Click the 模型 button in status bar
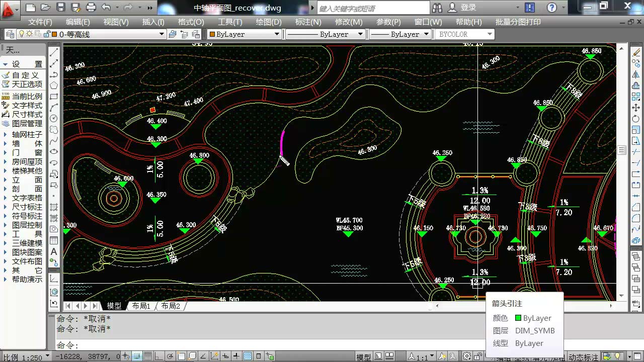 (364, 357)
